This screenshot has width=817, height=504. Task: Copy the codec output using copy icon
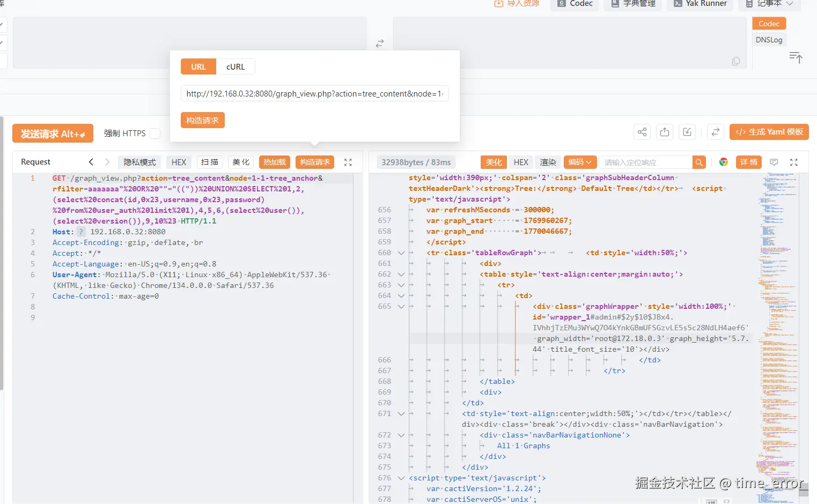(736, 61)
